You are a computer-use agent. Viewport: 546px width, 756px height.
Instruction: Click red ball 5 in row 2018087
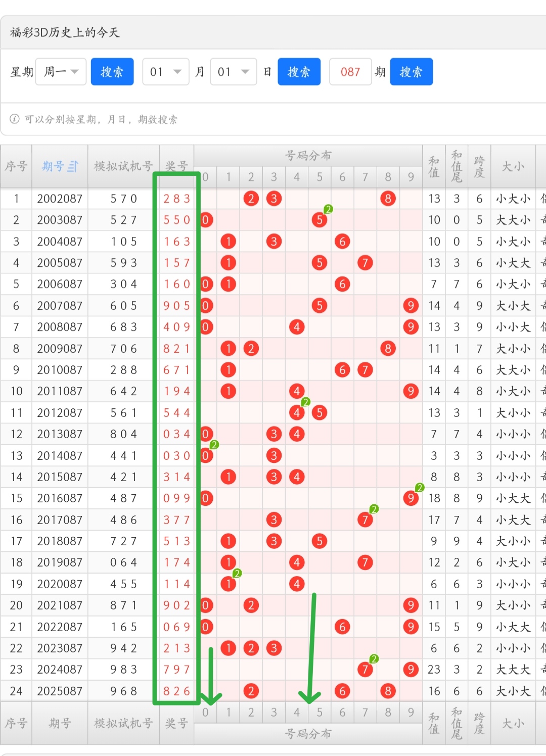coord(320,541)
